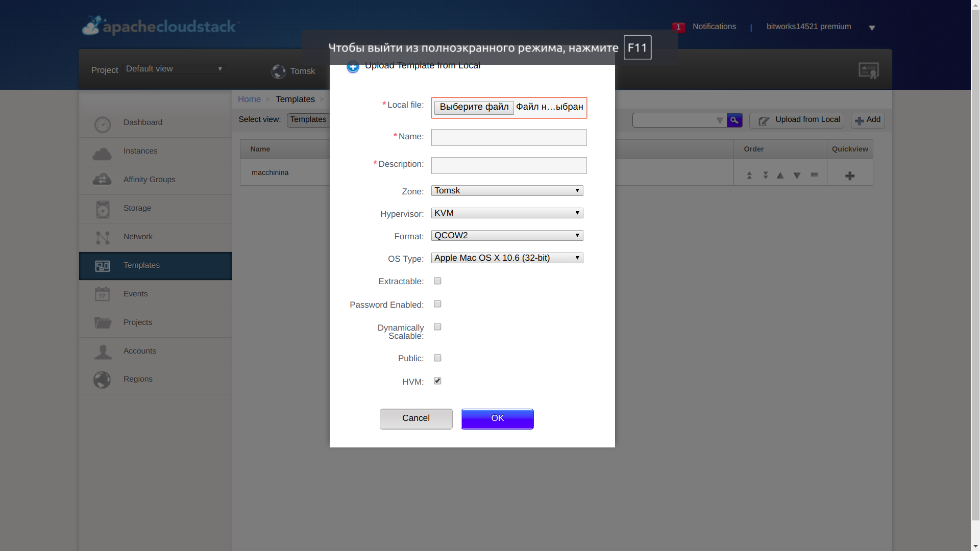Click the OK button
The height and width of the screenshot is (551, 980).
498,418
